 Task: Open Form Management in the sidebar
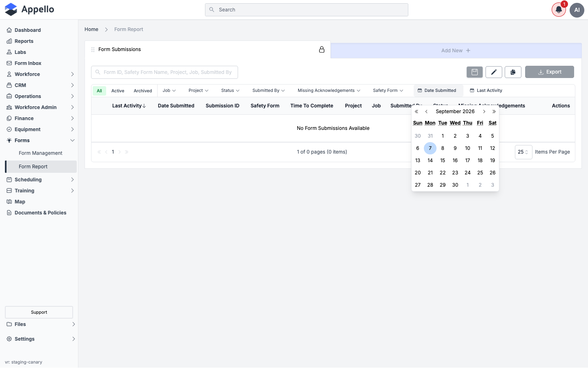pos(41,153)
